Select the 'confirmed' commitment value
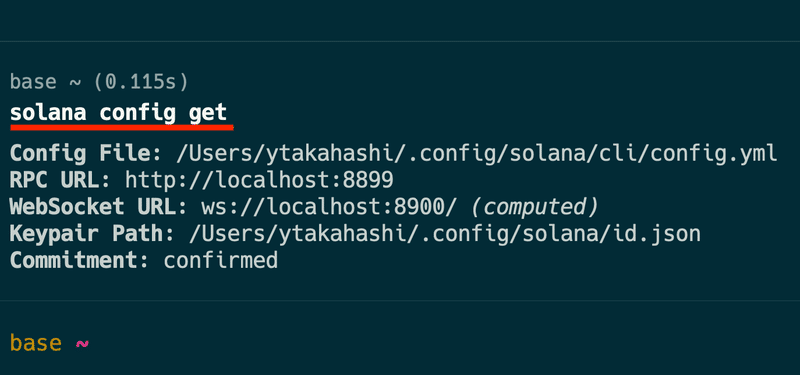This screenshot has width=800, height=375. coord(220,260)
